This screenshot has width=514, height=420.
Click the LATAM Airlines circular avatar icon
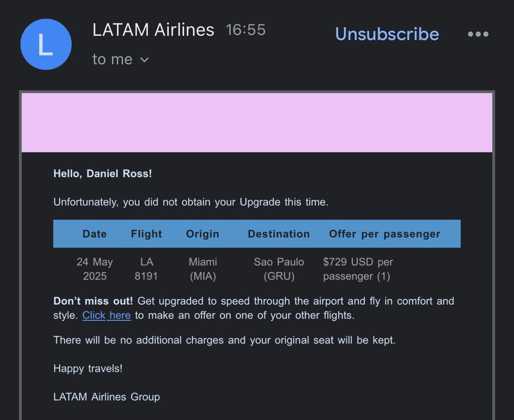point(46,44)
